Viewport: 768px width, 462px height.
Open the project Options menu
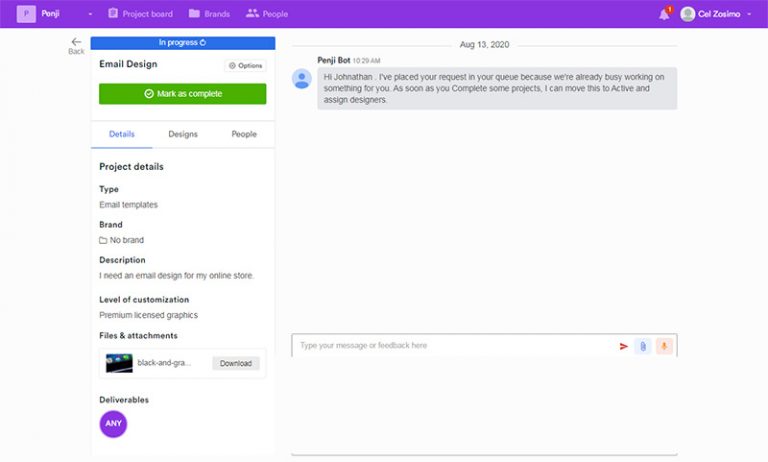tap(245, 65)
